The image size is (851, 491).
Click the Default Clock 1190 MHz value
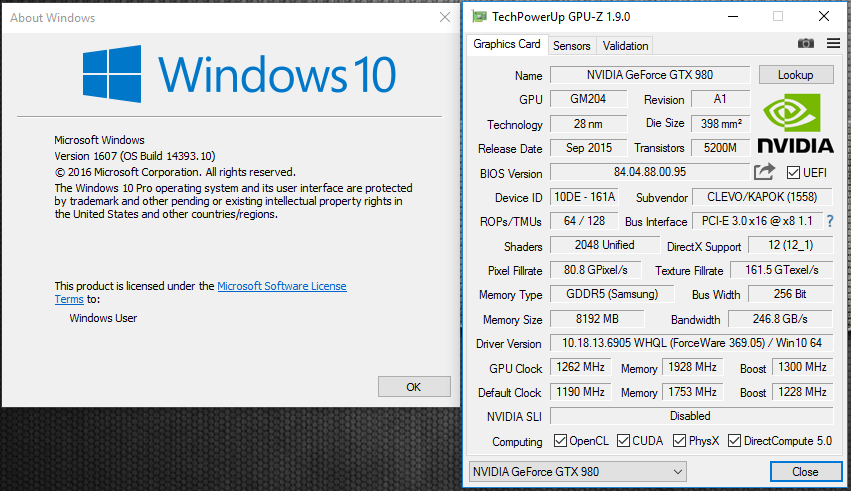tap(580, 392)
